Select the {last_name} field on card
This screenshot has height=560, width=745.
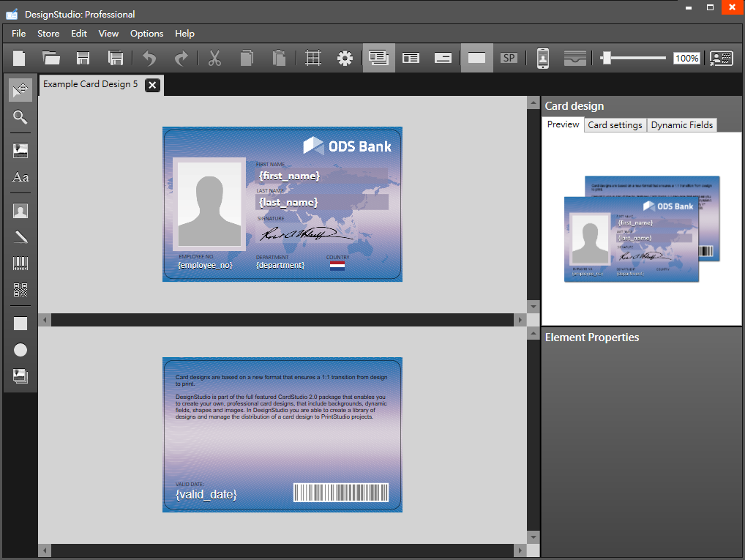(322, 202)
